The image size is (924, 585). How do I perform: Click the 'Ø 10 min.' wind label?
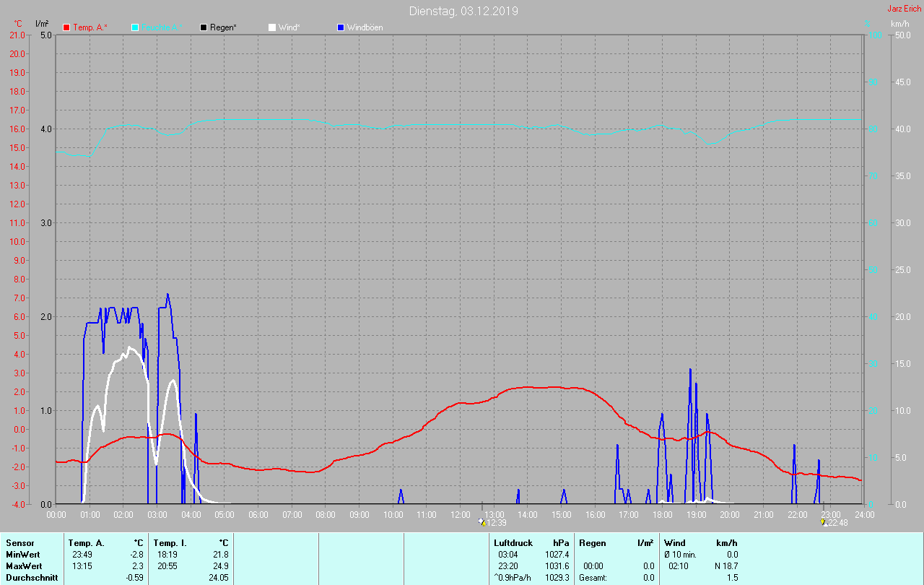680,555
